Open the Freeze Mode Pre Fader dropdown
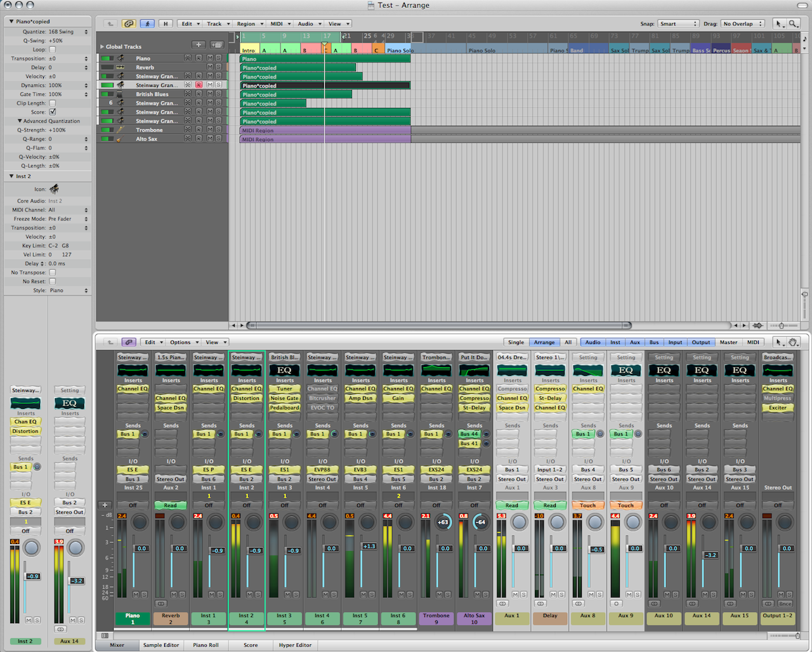 point(68,218)
